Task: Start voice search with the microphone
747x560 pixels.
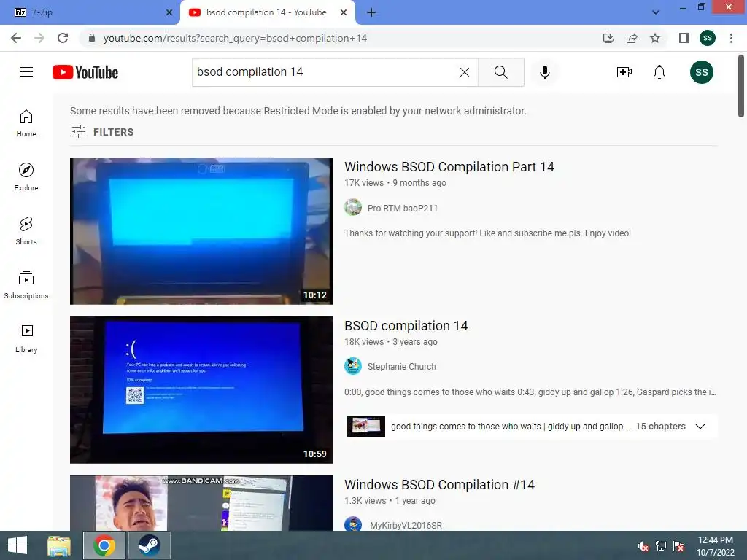Action: [x=545, y=72]
